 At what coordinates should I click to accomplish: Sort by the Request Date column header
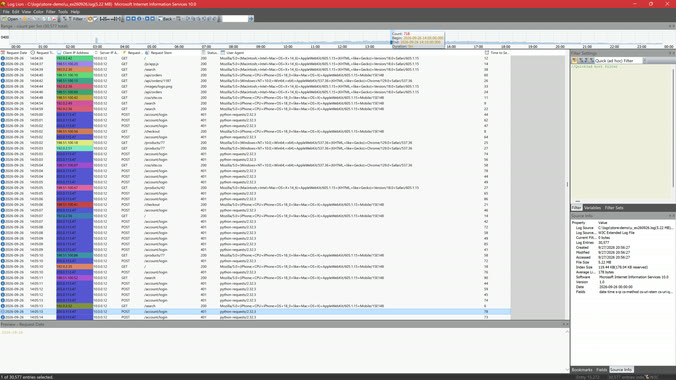[14, 53]
